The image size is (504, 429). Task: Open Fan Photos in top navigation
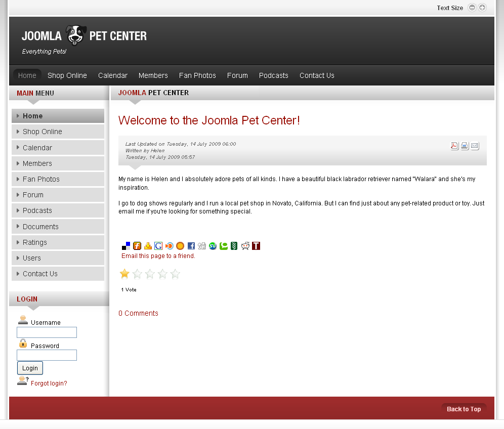pyautogui.click(x=197, y=75)
